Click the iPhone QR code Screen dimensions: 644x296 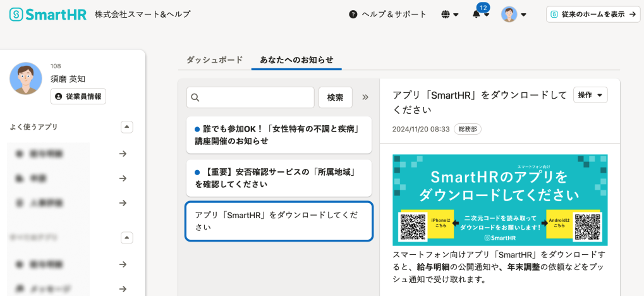[x=412, y=227]
